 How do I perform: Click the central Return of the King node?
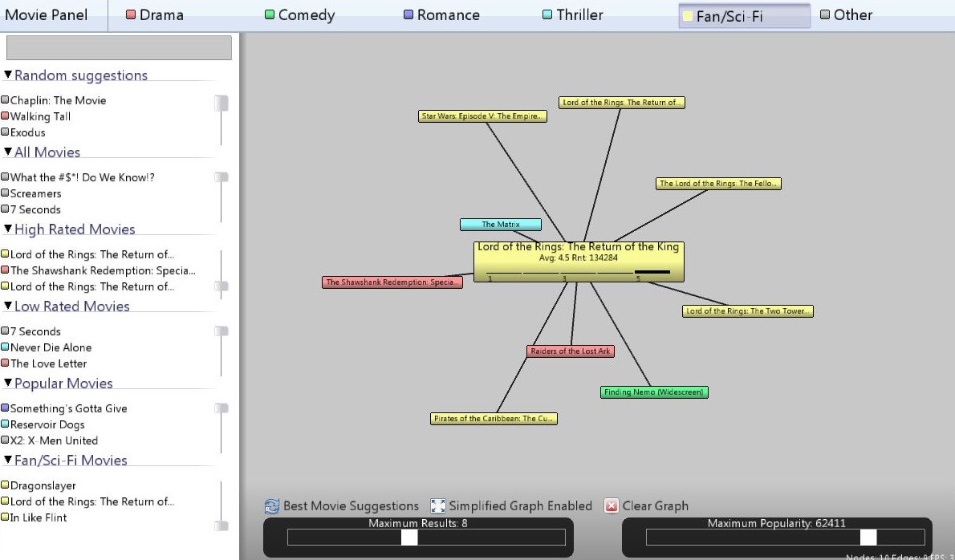(579, 262)
